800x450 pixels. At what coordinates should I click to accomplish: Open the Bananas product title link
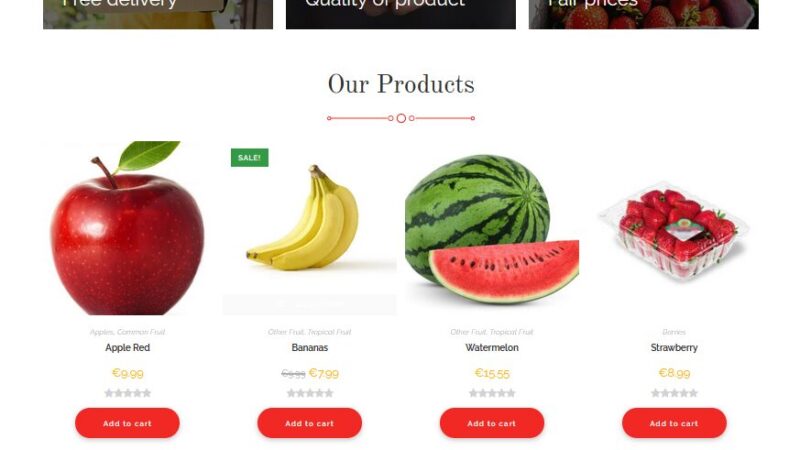click(x=310, y=347)
